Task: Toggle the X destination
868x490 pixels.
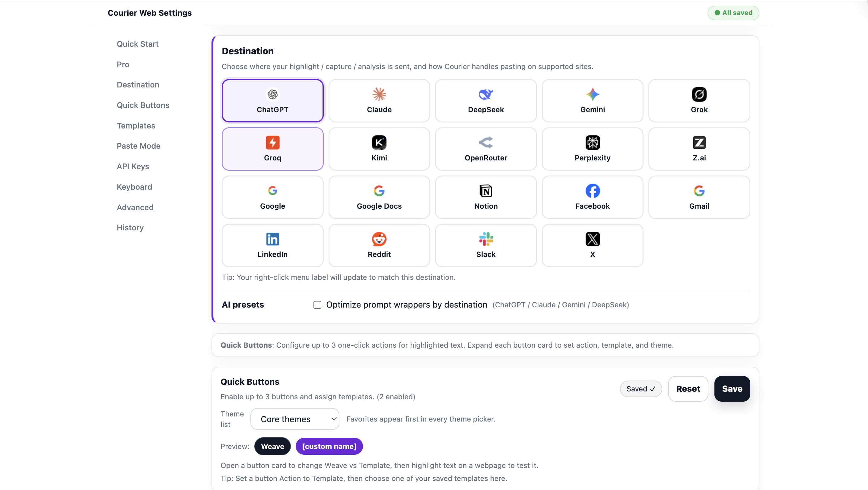Action: point(592,245)
